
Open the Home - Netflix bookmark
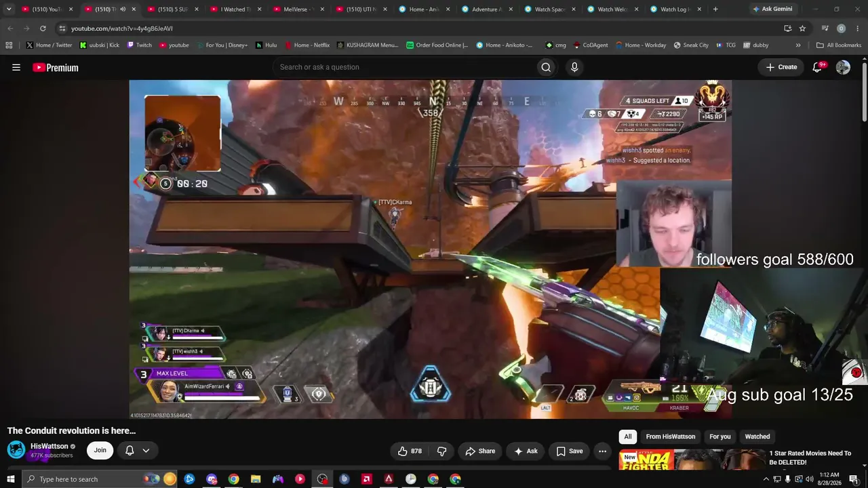[x=307, y=45]
